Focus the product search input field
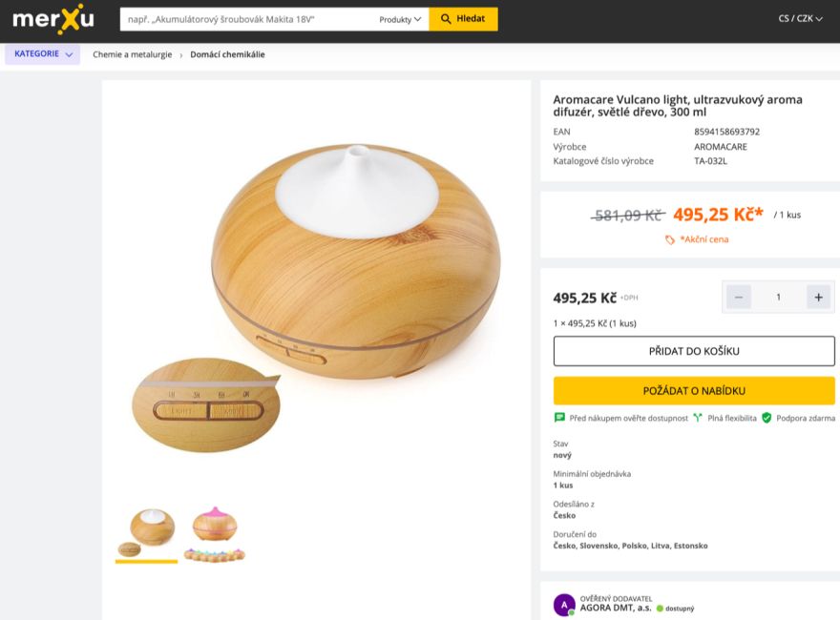This screenshot has width=840, height=620. coord(246,19)
